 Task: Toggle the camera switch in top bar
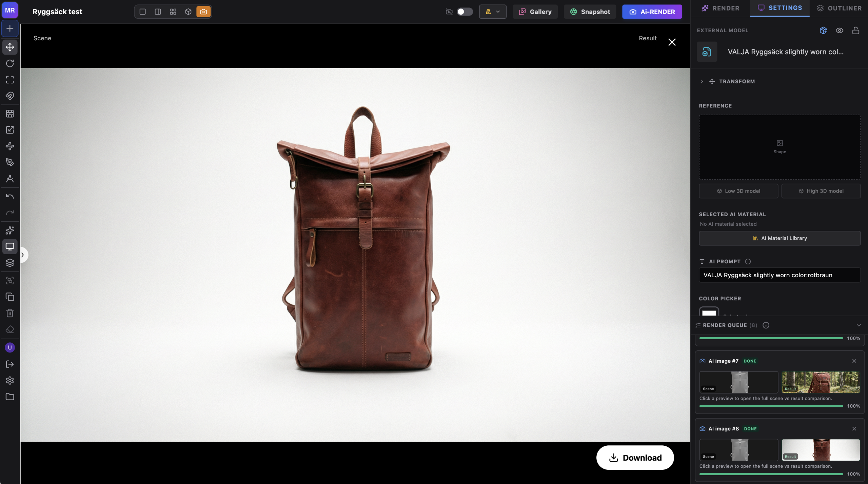click(465, 12)
